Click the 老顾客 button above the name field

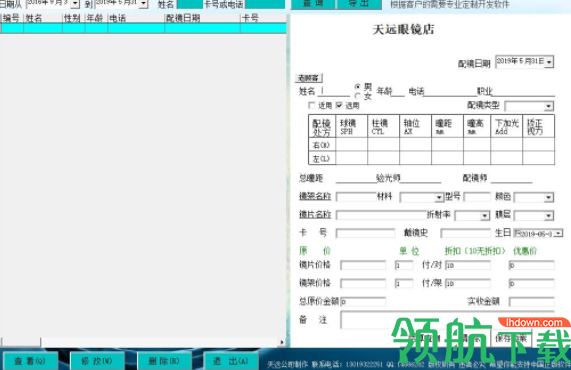pos(308,78)
